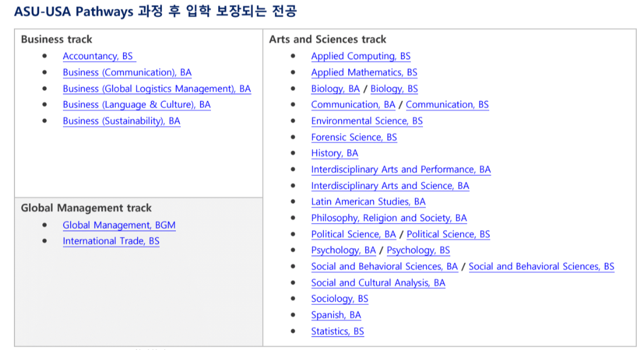Open Social and Behavioral Sciences, BS link

(x=541, y=267)
